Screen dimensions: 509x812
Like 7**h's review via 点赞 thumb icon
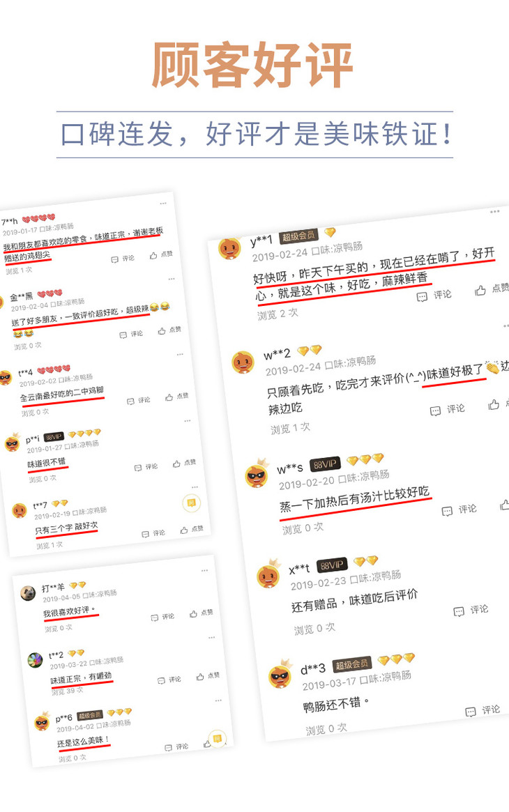[x=153, y=255]
